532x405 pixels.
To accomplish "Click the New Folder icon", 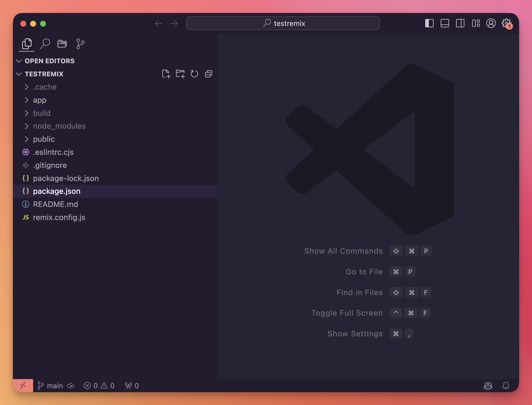I will [180, 74].
